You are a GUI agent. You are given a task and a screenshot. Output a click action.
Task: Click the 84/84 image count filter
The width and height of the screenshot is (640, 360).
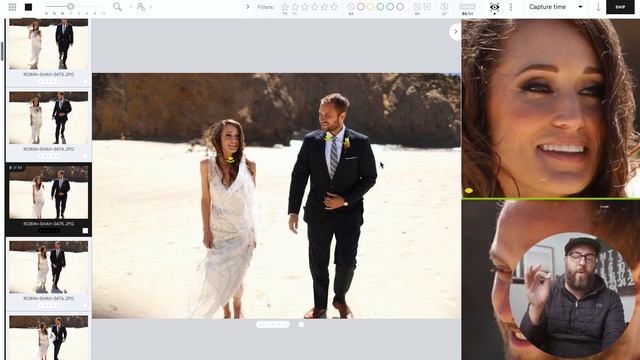tap(467, 9)
